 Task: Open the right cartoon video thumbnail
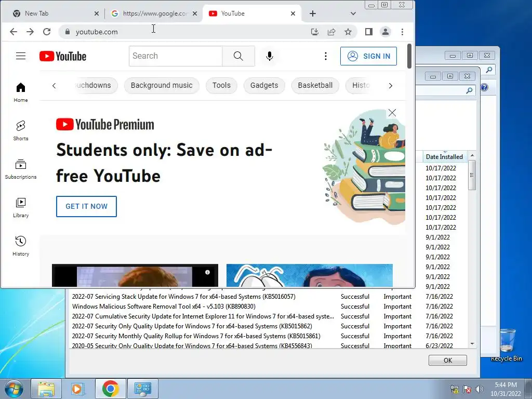[x=310, y=275]
